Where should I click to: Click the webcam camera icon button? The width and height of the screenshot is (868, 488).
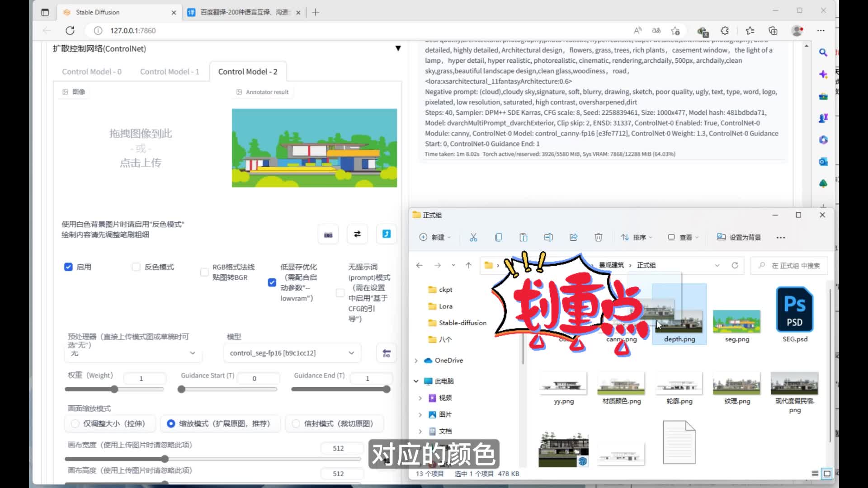(x=328, y=235)
